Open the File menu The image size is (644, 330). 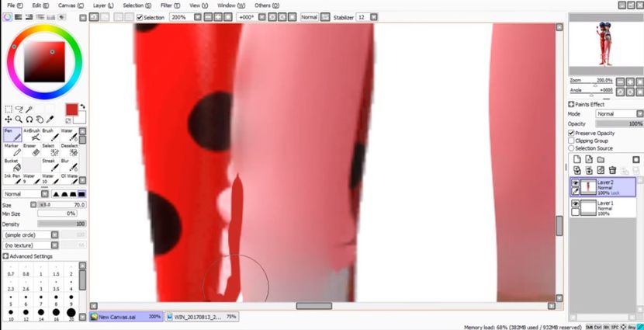[15, 5]
